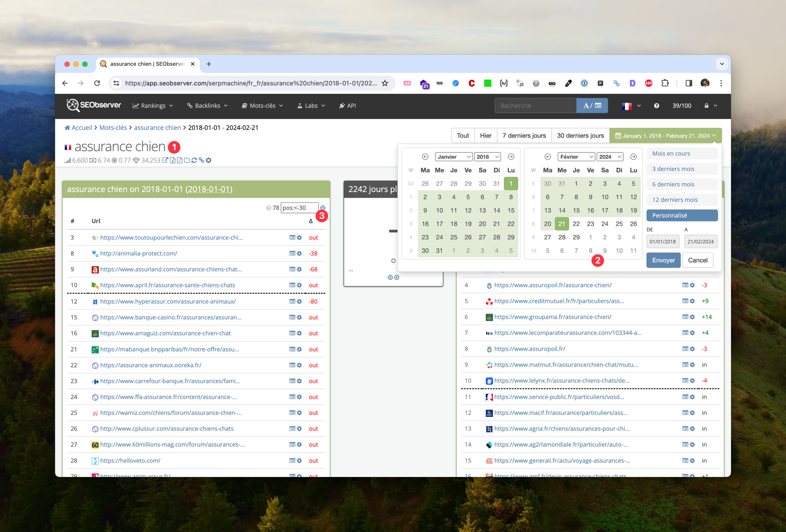This screenshot has width=786, height=532.
Task: Click the help question mark in navbar
Action: click(657, 106)
